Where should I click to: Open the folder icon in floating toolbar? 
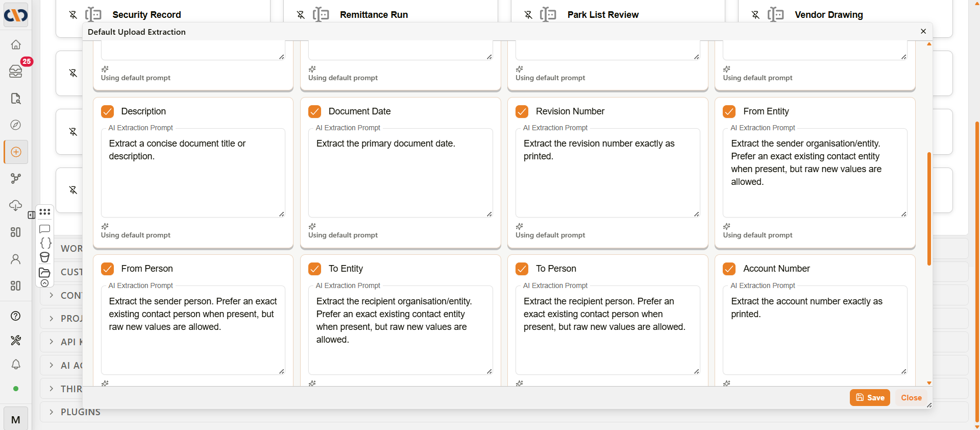click(45, 272)
